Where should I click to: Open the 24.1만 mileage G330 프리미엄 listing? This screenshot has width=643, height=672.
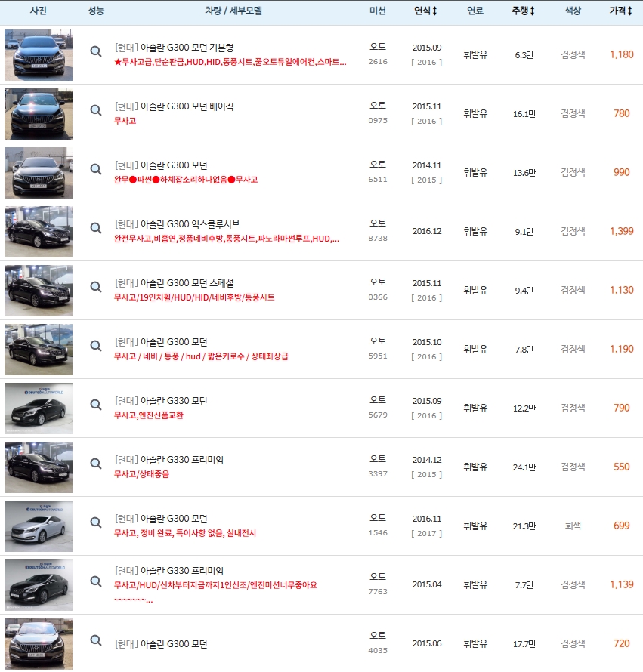tap(168, 460)
